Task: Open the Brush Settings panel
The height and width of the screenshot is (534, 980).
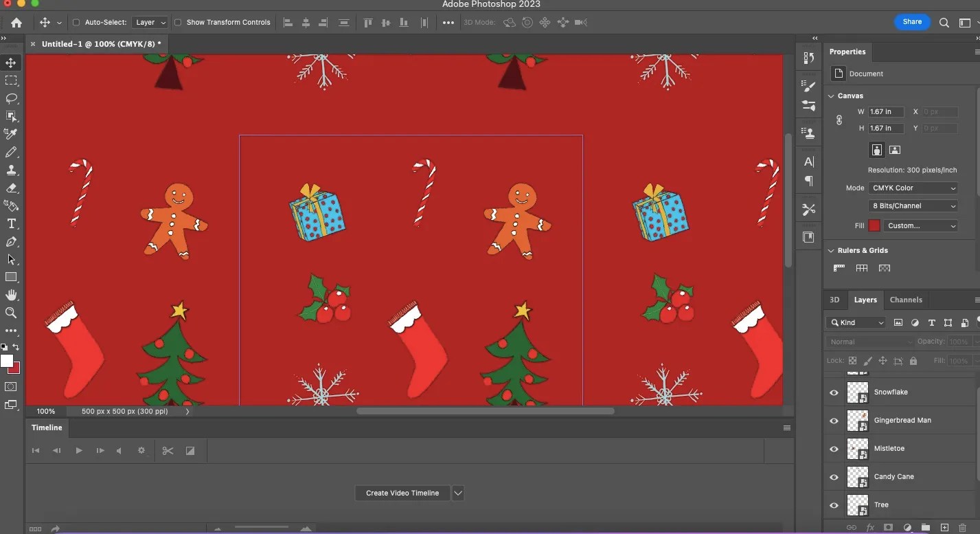Action: pos(808,86)
